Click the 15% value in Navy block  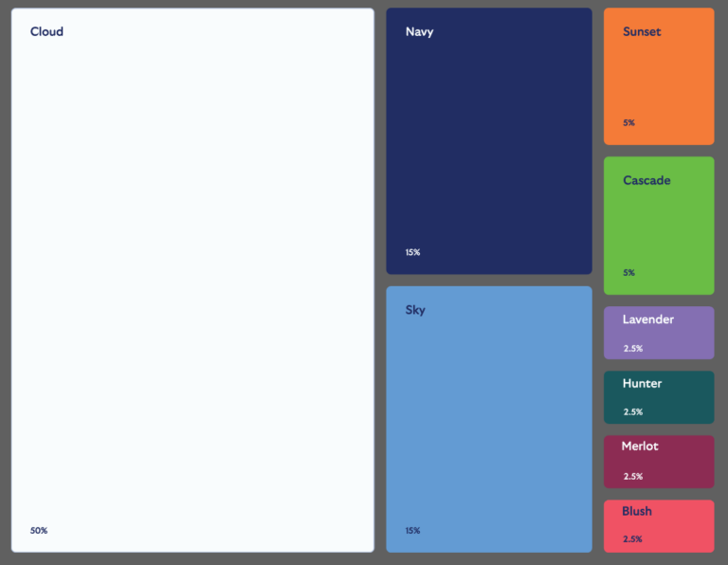pos(412,252)
